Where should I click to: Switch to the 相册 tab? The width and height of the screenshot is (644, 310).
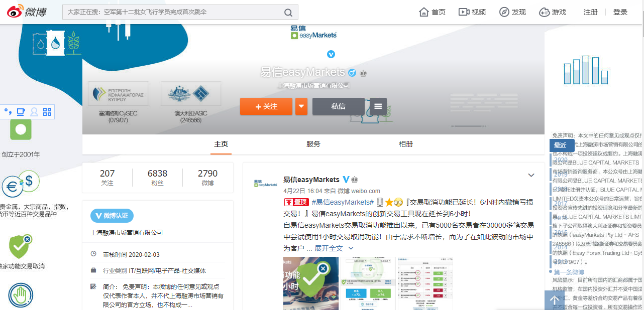pyautogui.click(x=406, y=144)
